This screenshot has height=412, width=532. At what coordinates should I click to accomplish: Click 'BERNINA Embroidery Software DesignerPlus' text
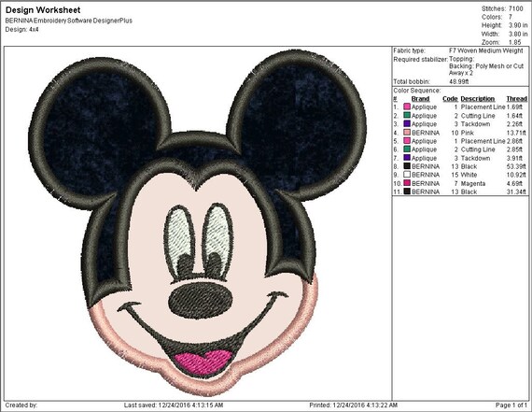[68, 21]
